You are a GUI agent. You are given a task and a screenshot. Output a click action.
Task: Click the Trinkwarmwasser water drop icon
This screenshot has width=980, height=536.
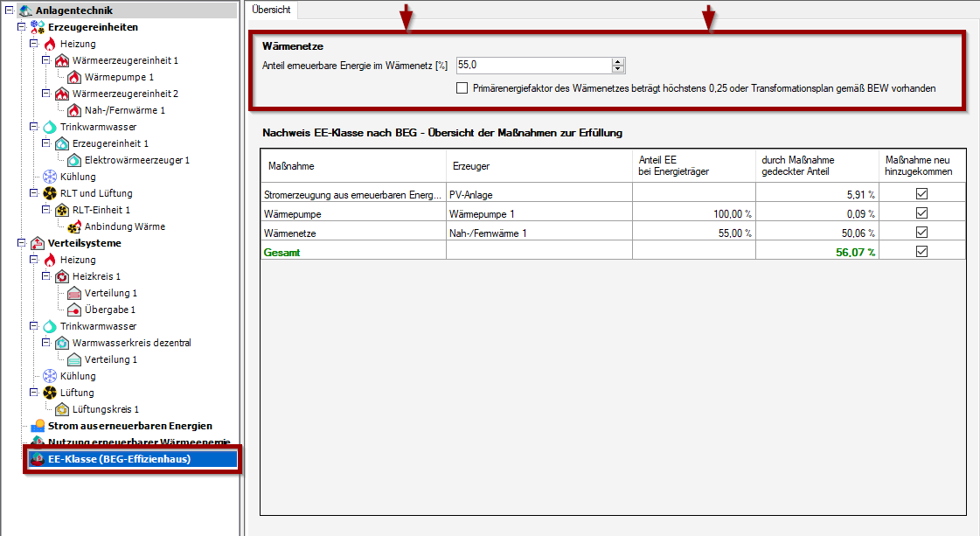[50, 127]
